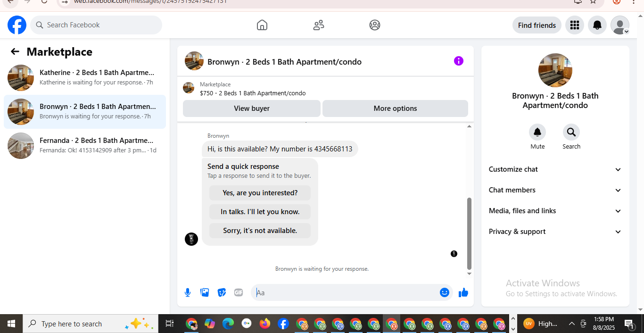
Task: Open the Groups icon in top bar
Action: (x=375, y=25)
